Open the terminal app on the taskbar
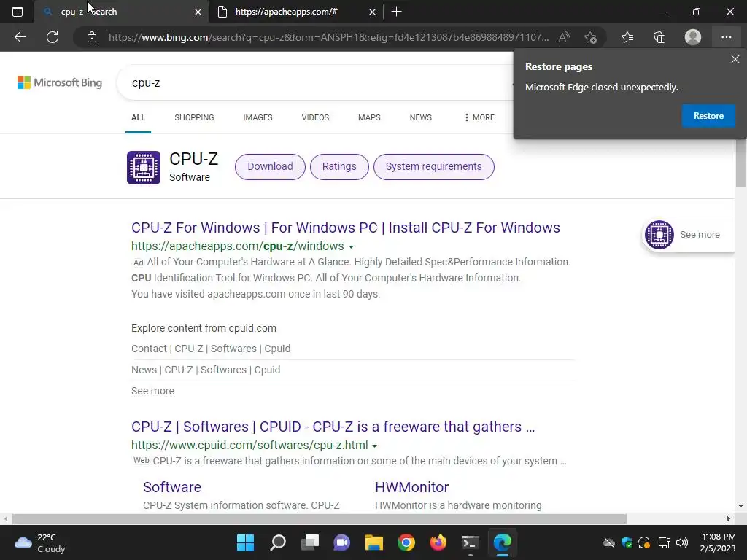The height and width of the screenshot is (560, 747). [471, 542]
